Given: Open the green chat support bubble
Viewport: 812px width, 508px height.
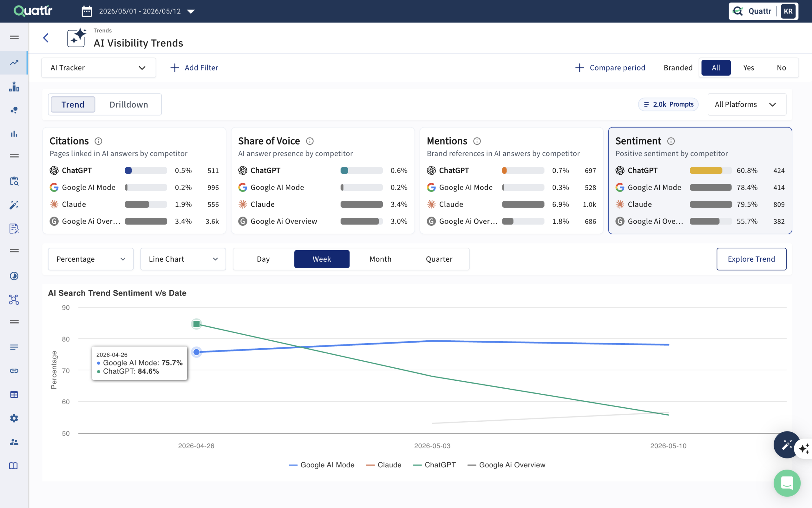Looking at the screenshot, I should 787,483.
